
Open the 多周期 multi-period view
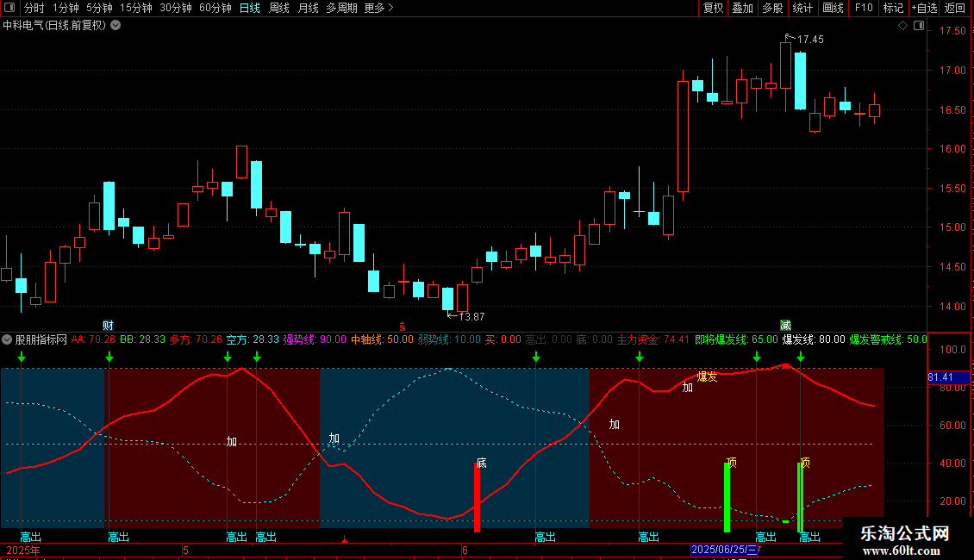[x=341, y=8]
